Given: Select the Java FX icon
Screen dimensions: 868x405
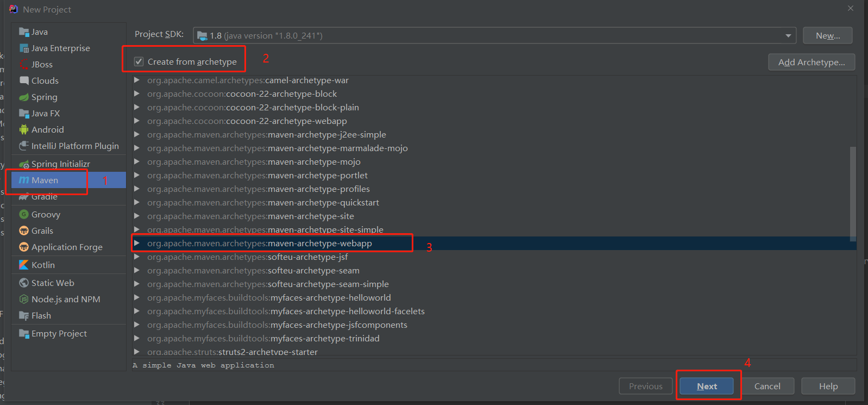Looking at the screenshot, I should (x=24, y=114).
